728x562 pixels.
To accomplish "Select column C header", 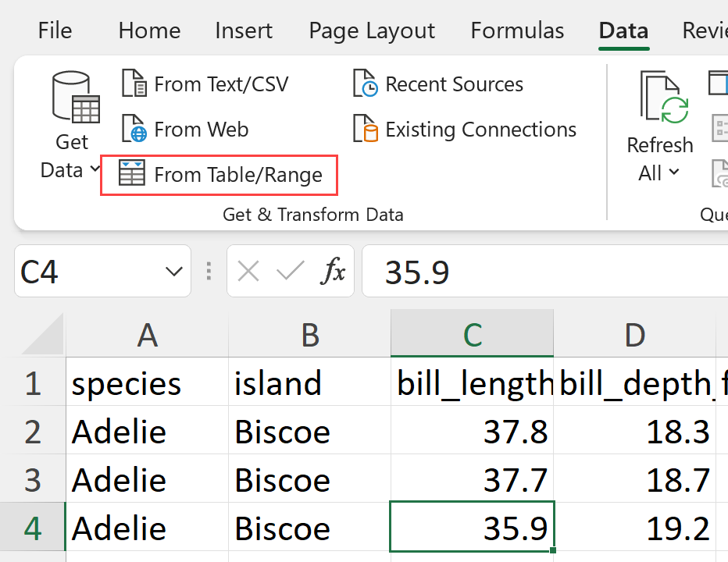I will 472,334.
